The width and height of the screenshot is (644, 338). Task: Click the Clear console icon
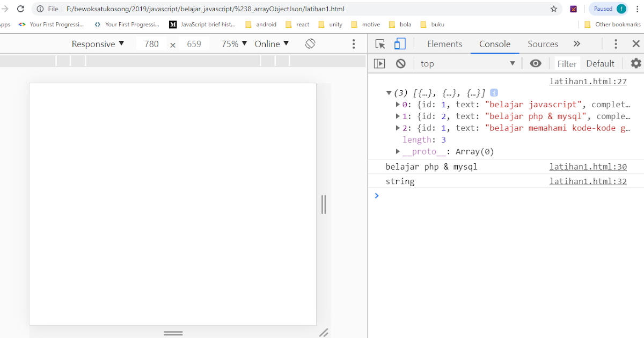click(x=401, y=63)
